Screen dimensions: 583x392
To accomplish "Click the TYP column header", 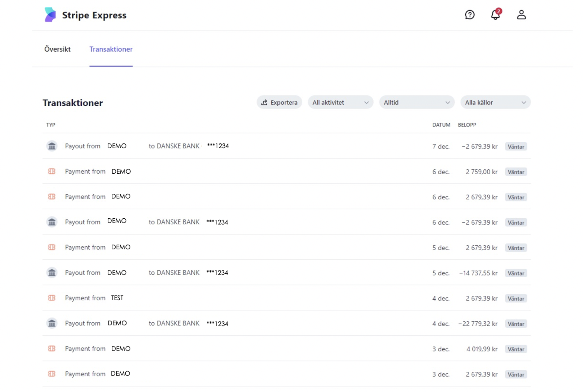I will tap(51, 125).
